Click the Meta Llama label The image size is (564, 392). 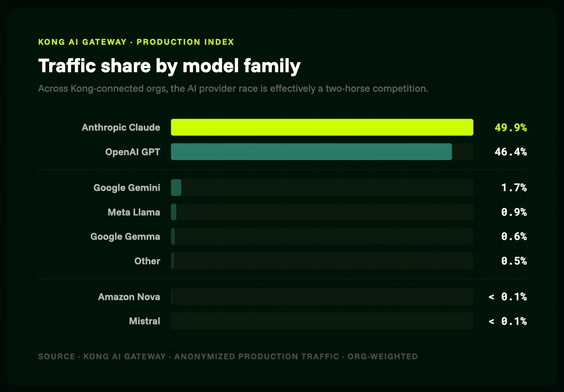134,212
